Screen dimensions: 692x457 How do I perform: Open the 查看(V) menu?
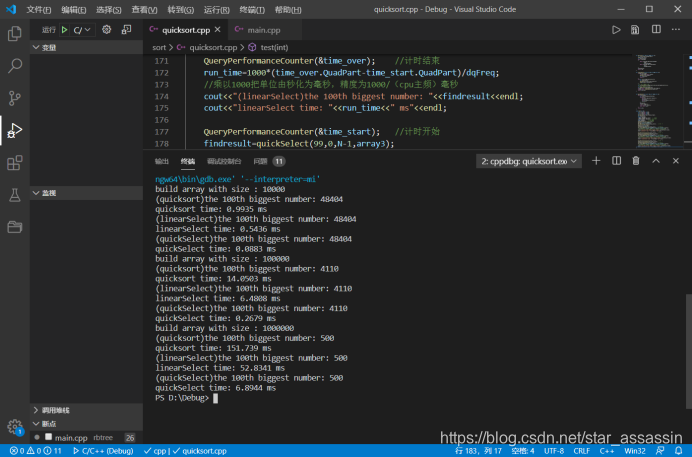pyautogui.click(x=144, y=9)
